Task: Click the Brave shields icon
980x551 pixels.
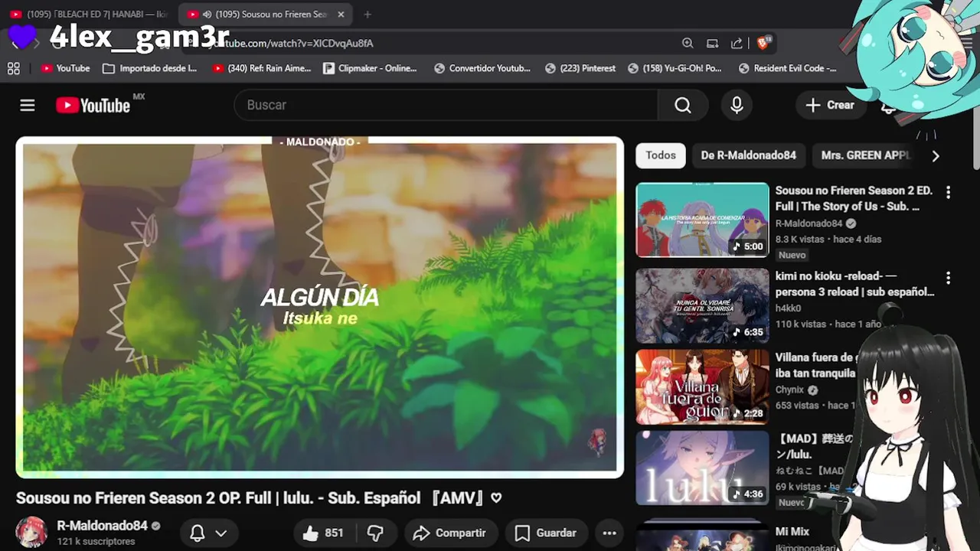Action: click(x=763, y=43)
